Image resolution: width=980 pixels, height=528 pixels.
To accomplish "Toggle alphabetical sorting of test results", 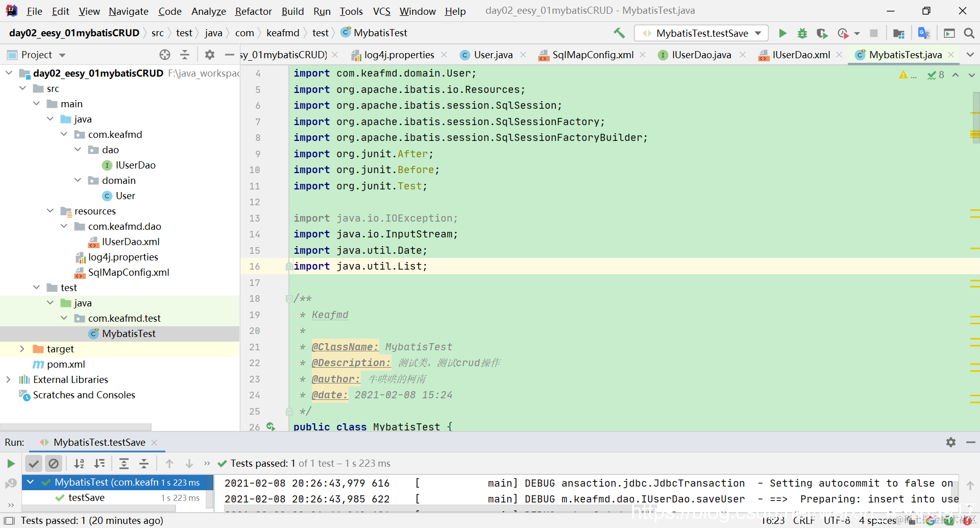I will coord(79,464).
